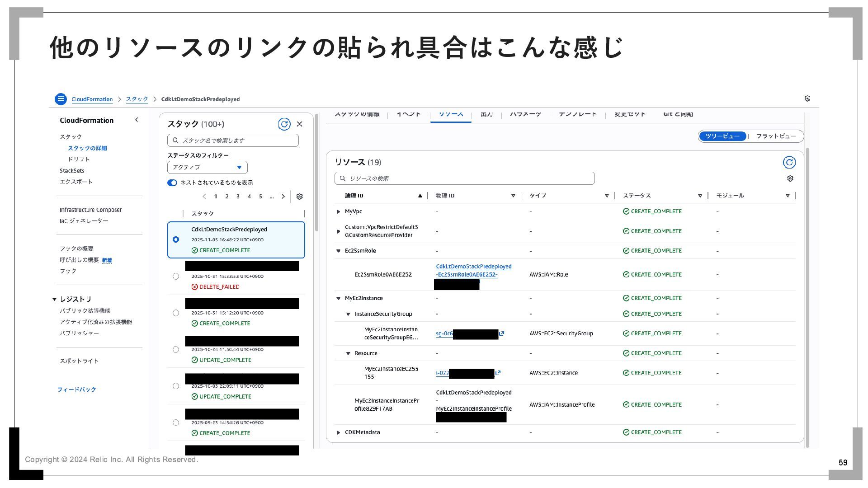Open stack list settings gear

299,197
